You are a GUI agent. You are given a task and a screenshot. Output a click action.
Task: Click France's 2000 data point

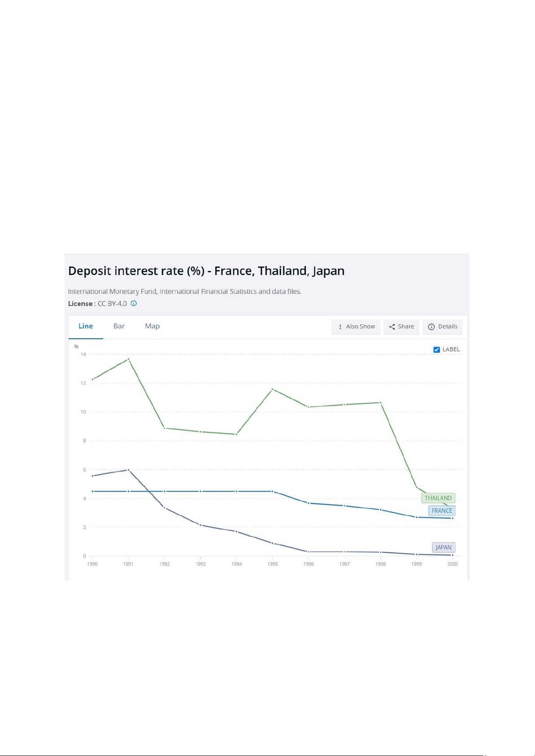pos(452,518)
